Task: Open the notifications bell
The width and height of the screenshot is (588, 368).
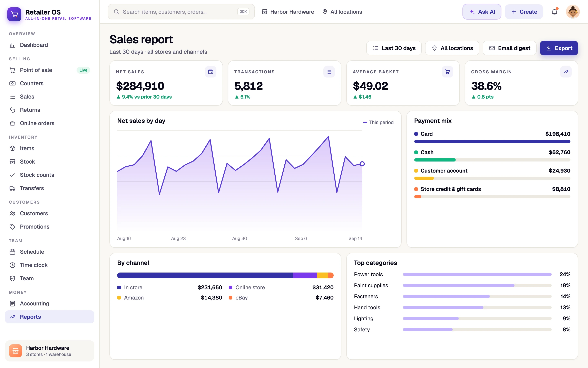Action: click(554, 12)
